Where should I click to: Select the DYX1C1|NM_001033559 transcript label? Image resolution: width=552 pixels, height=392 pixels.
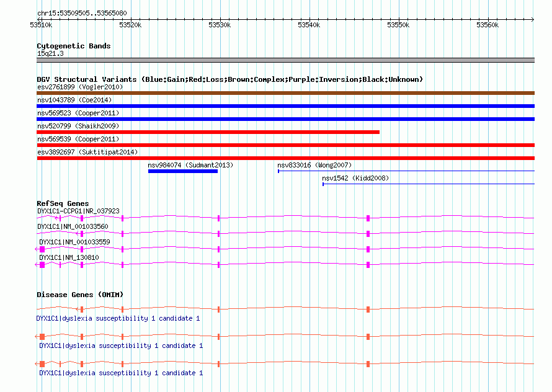click(74, 242)
